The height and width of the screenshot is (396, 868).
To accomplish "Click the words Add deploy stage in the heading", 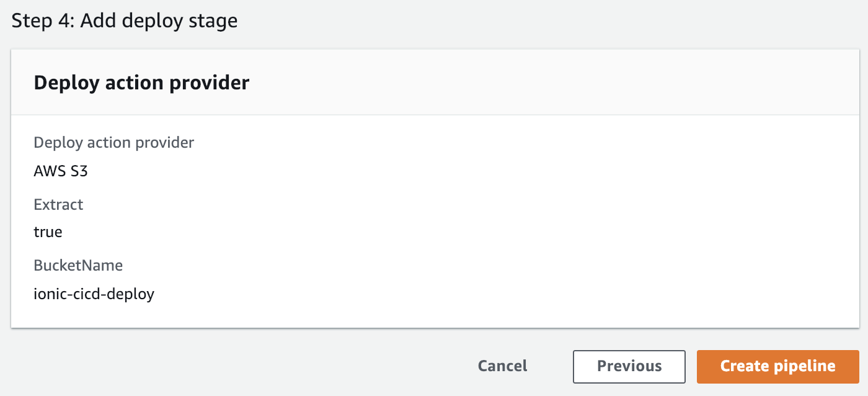I will click(159, 21).
